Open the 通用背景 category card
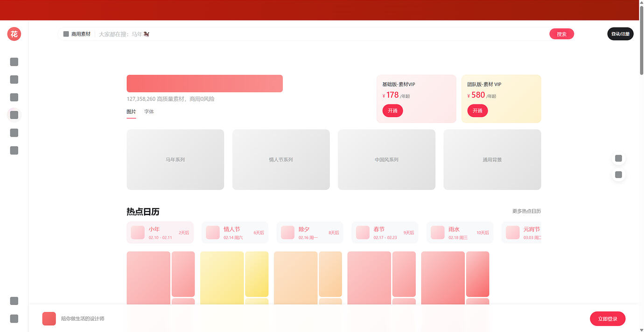Screen dimensions: 644x332 (492, 159)
